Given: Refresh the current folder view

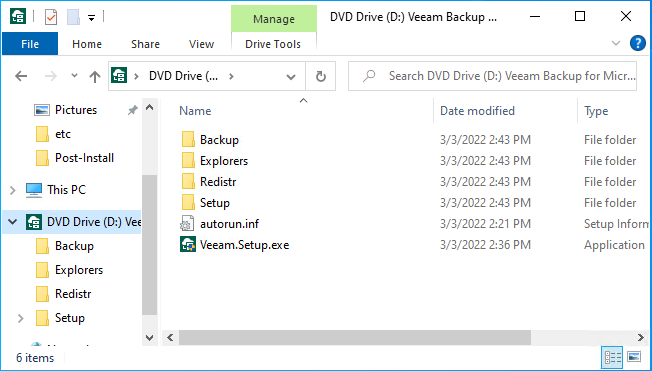Looking at the screenshot, I should click(x=321, y=76).
